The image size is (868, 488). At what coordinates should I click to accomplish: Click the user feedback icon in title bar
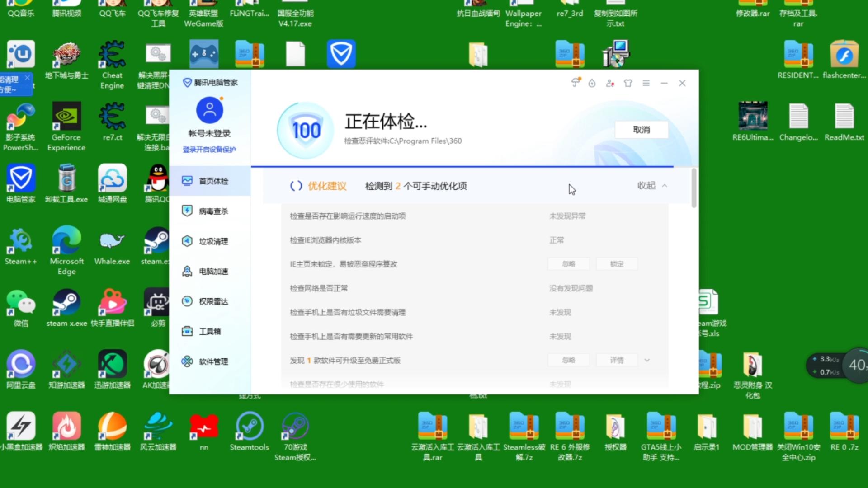[610, 83]
